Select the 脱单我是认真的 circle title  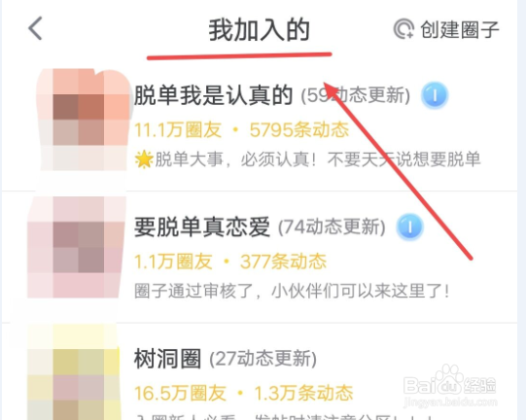213,95
